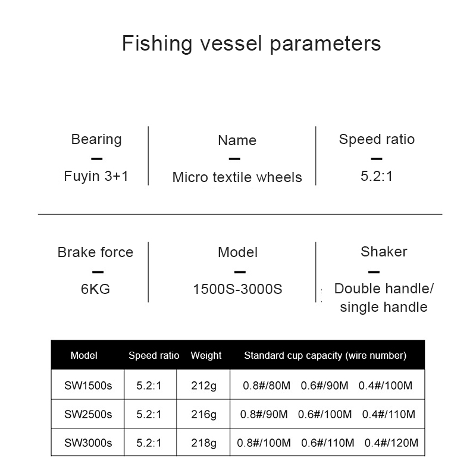Select the SW3000s table row label
Viewport: 476px width, 476px height.
(x=88, y=443)
